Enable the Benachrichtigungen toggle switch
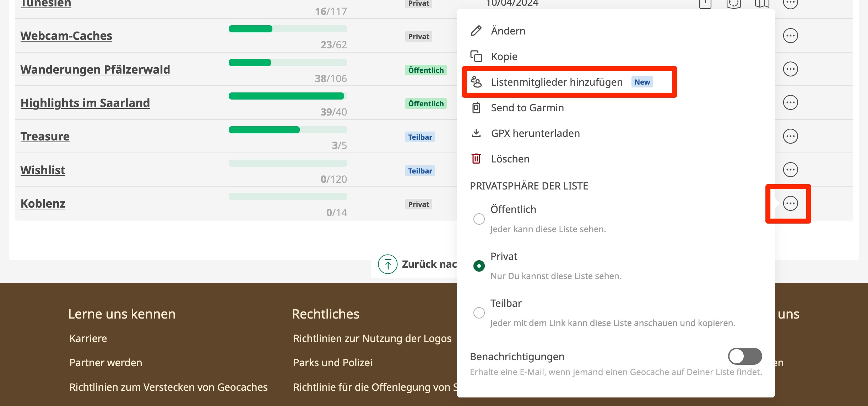 click(745, 356)
